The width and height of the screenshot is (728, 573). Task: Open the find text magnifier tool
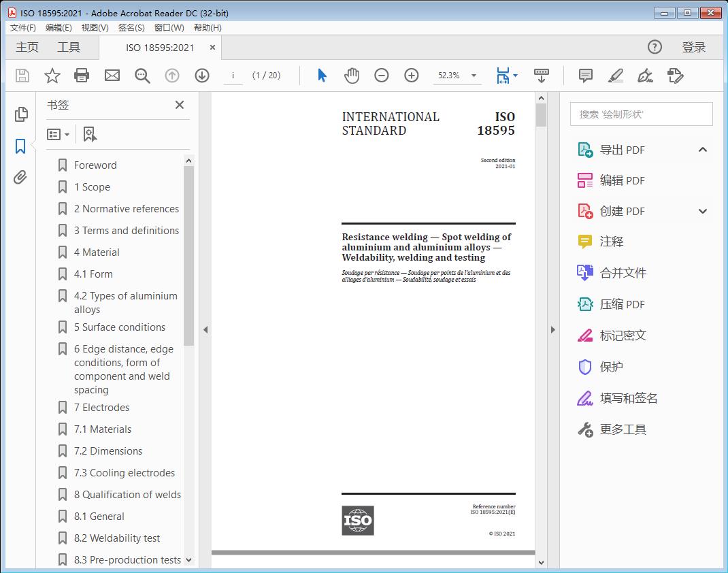tap(142, 76)
